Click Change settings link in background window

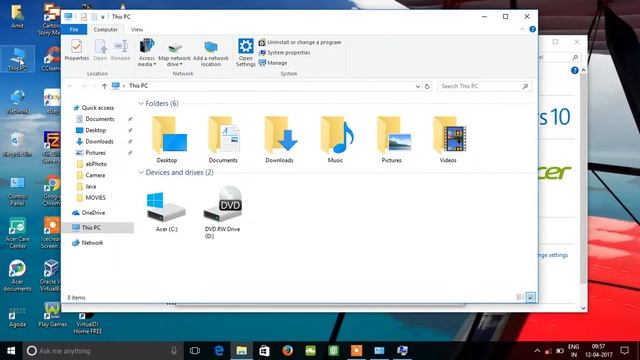[553, 255]
